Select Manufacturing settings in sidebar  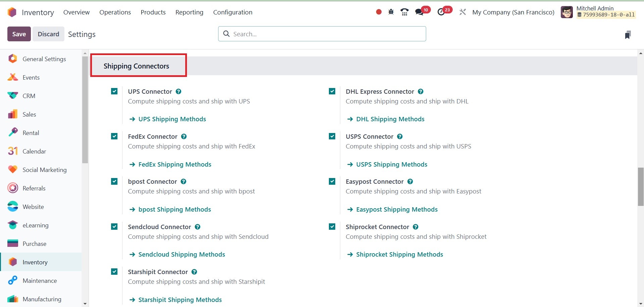click(x=41, y=299)
